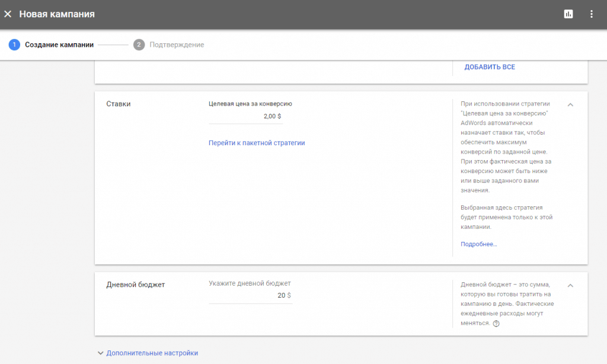
Task: Select the Создание кампании step label
Action: pos(59,44)
